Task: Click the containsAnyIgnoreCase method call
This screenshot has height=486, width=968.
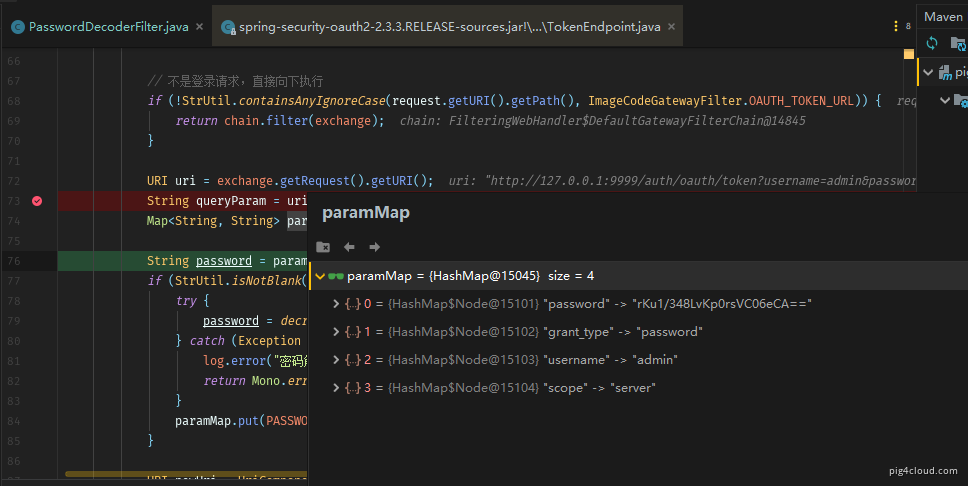Action: tap(312, 101)
